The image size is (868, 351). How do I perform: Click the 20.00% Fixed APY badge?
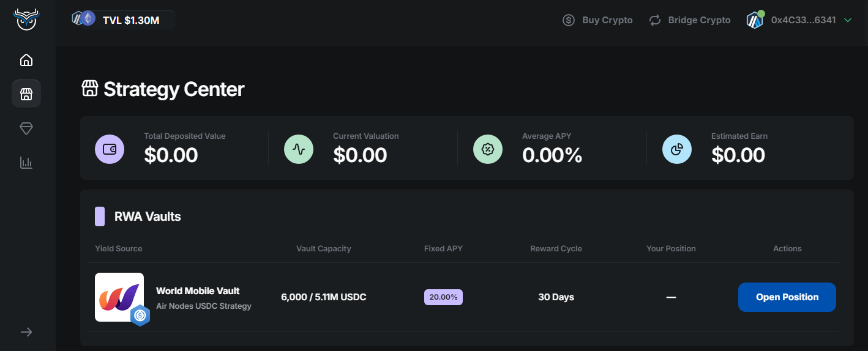point(443,297)
